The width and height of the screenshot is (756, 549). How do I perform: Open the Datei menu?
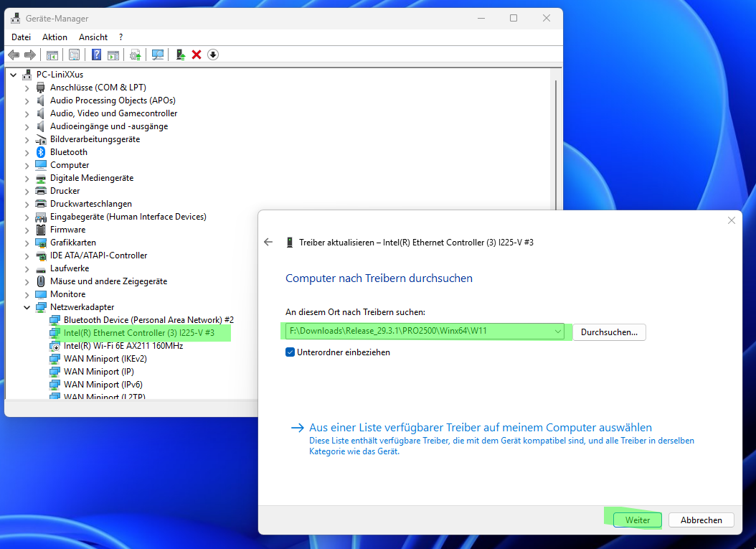click(22, 37)
